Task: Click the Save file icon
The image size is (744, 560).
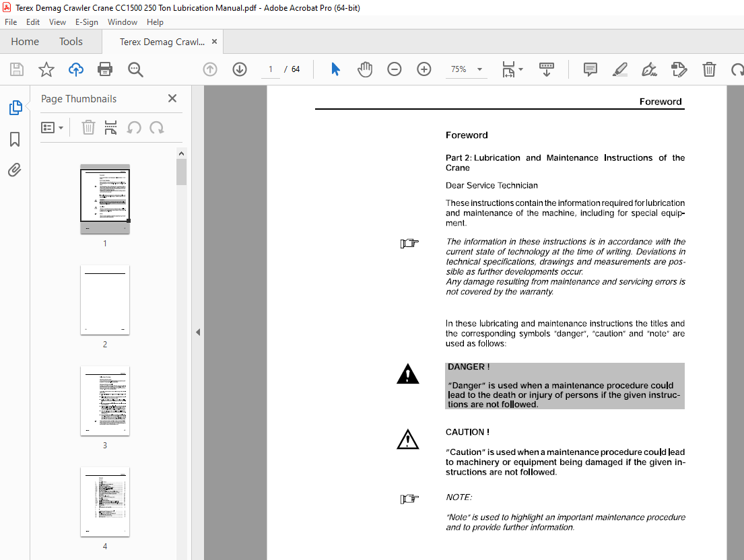Action: tap(17, 69)
